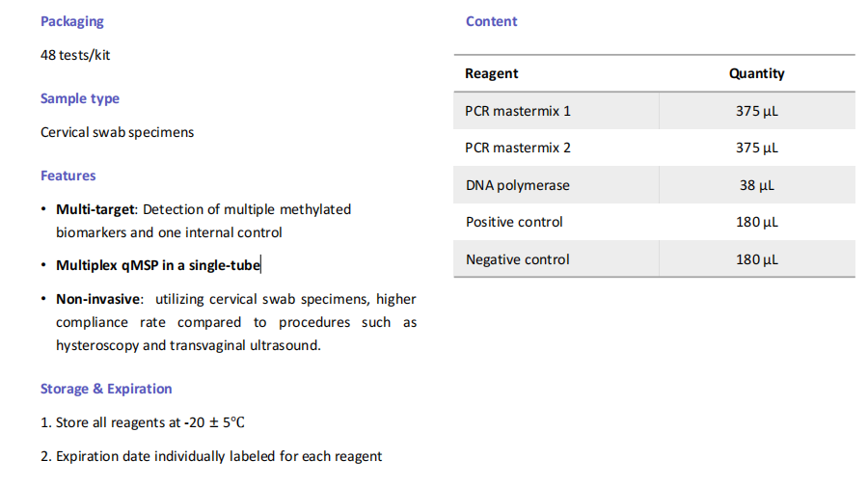The height and width of the screenshot is (487, 868).
Task: Click the bold "Multi-target" bullet label
Action: (96, 209)
